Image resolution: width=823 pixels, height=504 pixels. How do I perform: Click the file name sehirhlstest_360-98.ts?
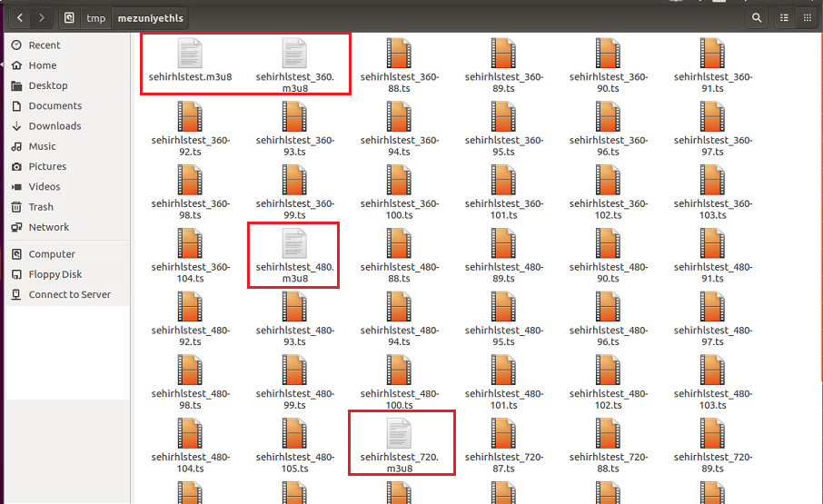tap(190, 209)
